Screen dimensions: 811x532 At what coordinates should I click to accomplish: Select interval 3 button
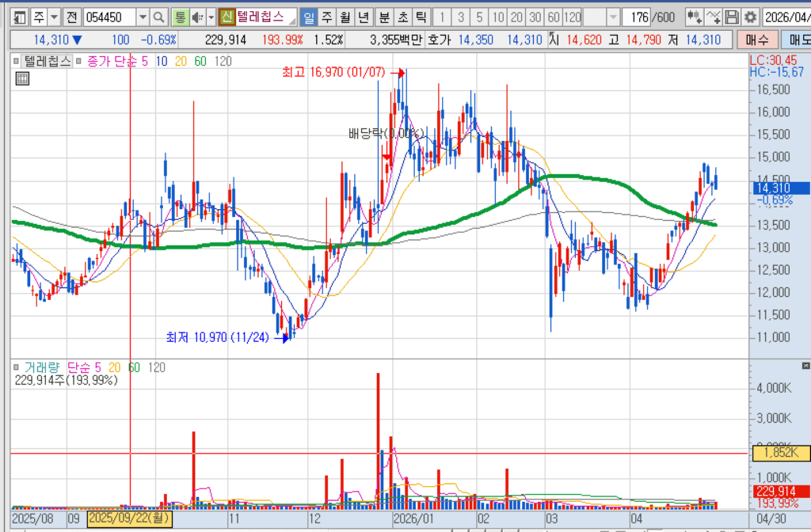pyautogui.click(x=460, y=17)
